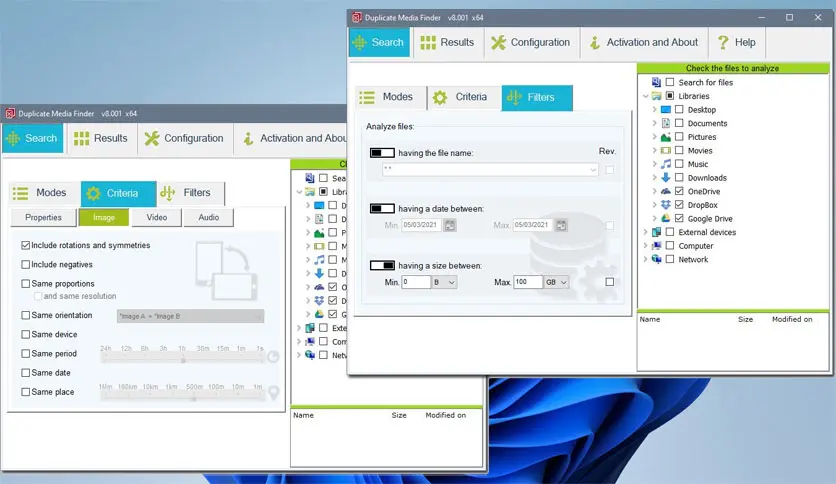Image resolution: width=836 pixels, height=484 pixels.
Task: Adjust the Same period time slider
Action: click(x=182, y=360)
